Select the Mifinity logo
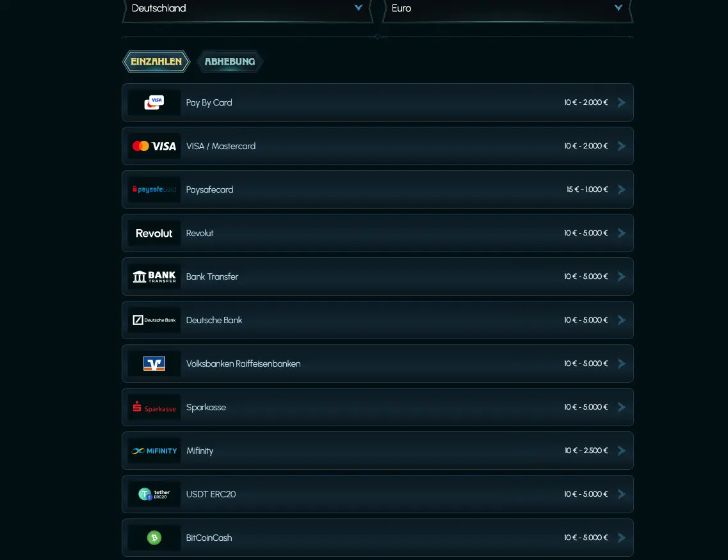The image size is (728, 560). coord(154,451)
